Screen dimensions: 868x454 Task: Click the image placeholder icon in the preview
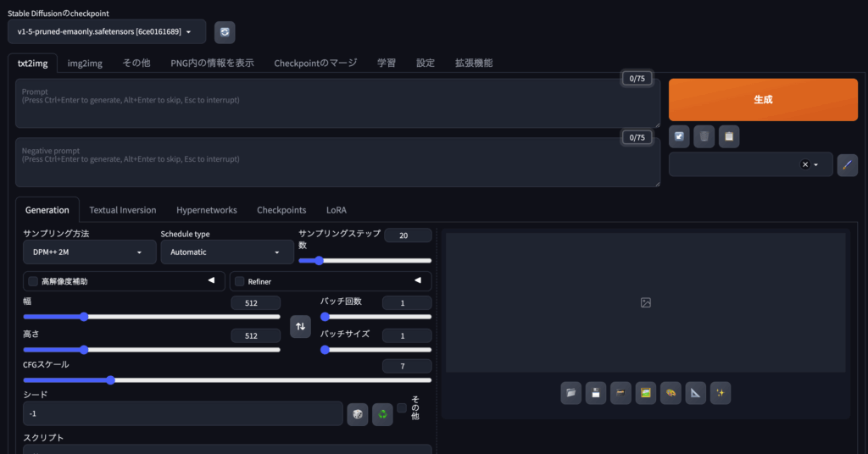click(646, 302)
